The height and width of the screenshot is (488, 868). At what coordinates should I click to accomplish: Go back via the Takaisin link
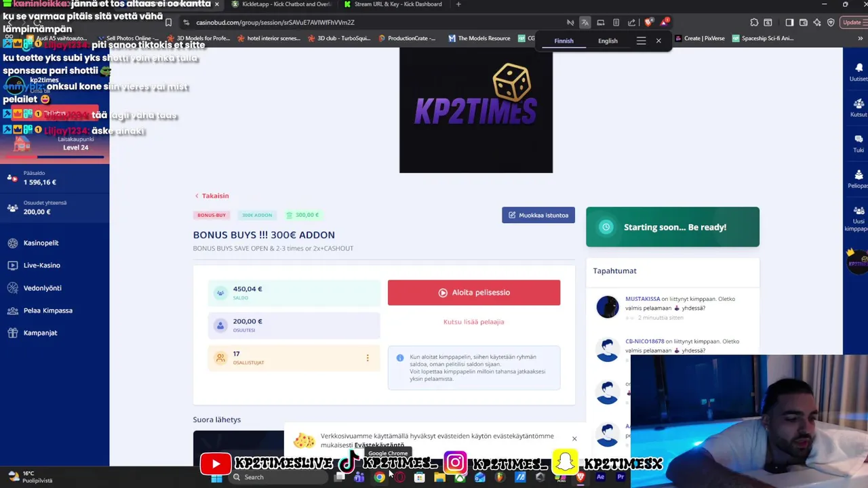click(x=212, y=196)
